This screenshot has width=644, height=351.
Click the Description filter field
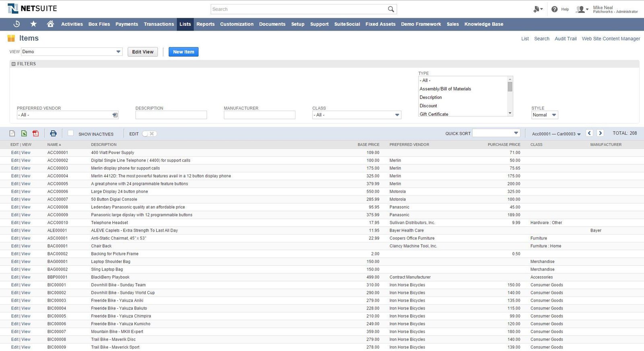coord(171,115)
